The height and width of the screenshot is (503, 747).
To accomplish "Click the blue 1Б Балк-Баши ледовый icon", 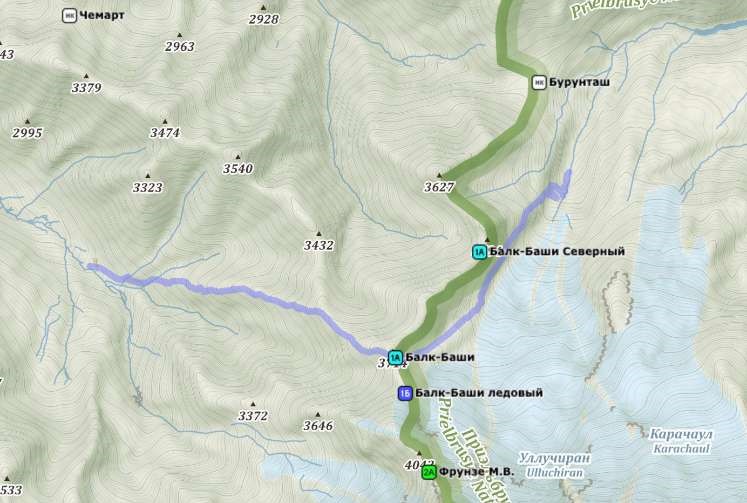I will (405, 393).
